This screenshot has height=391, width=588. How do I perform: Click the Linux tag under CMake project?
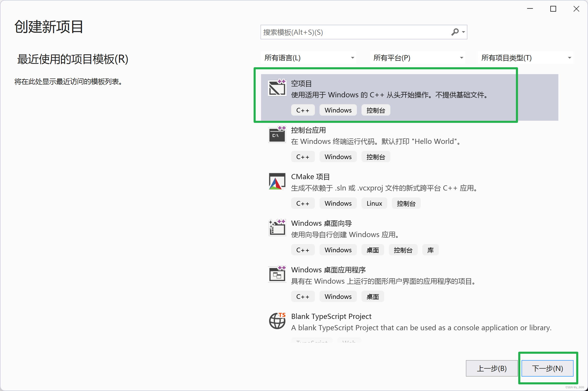374,203
